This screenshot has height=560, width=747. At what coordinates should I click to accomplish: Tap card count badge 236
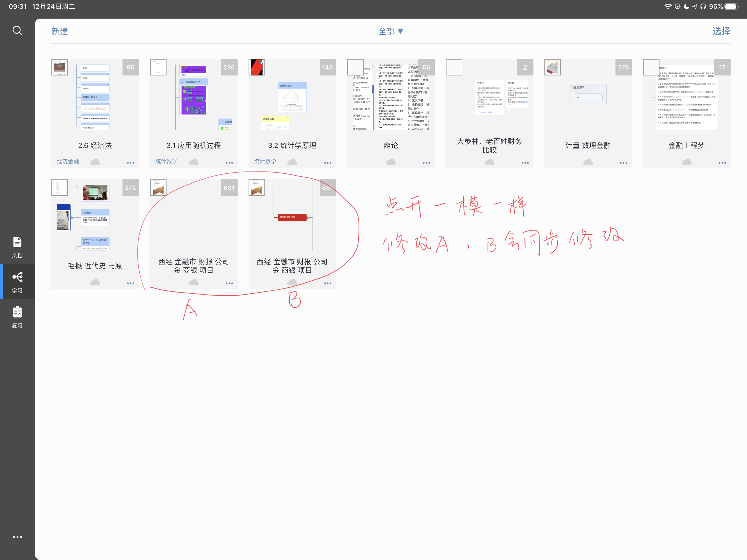point(229,67)
